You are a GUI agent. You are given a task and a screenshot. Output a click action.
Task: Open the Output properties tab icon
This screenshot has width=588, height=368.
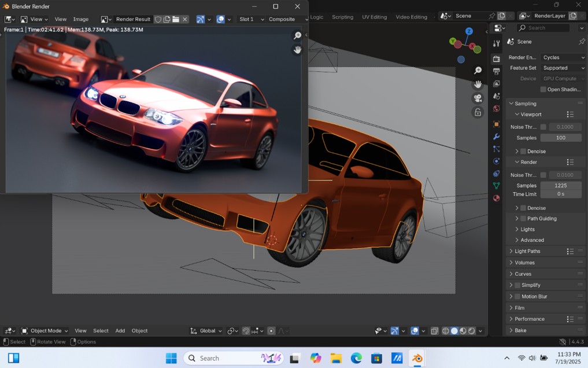pyautogui.click(x=496, y=71)
